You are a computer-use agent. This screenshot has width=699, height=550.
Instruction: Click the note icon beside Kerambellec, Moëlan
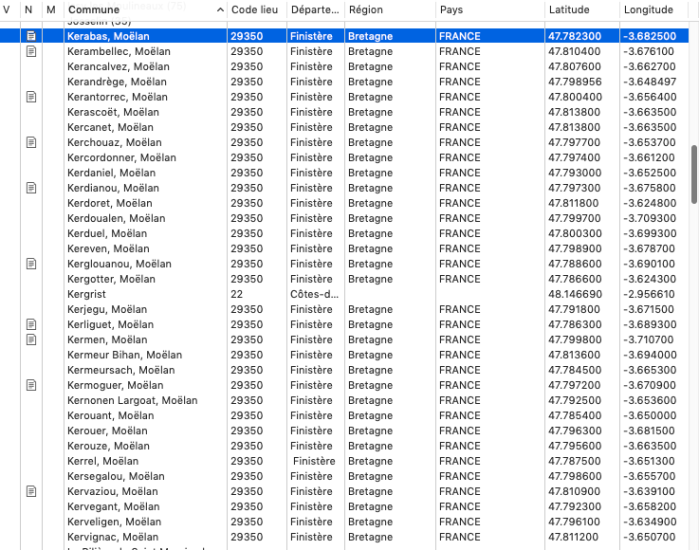tap(31, 51)
